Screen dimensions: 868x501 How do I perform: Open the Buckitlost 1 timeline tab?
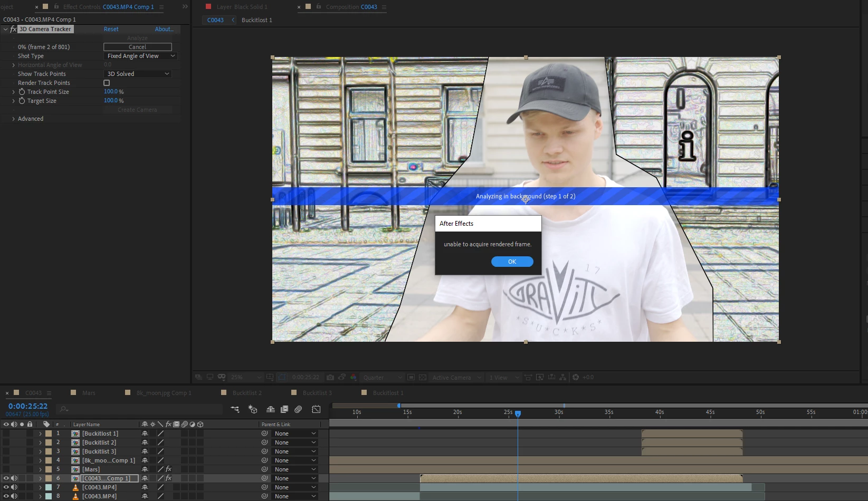(388, 393)
